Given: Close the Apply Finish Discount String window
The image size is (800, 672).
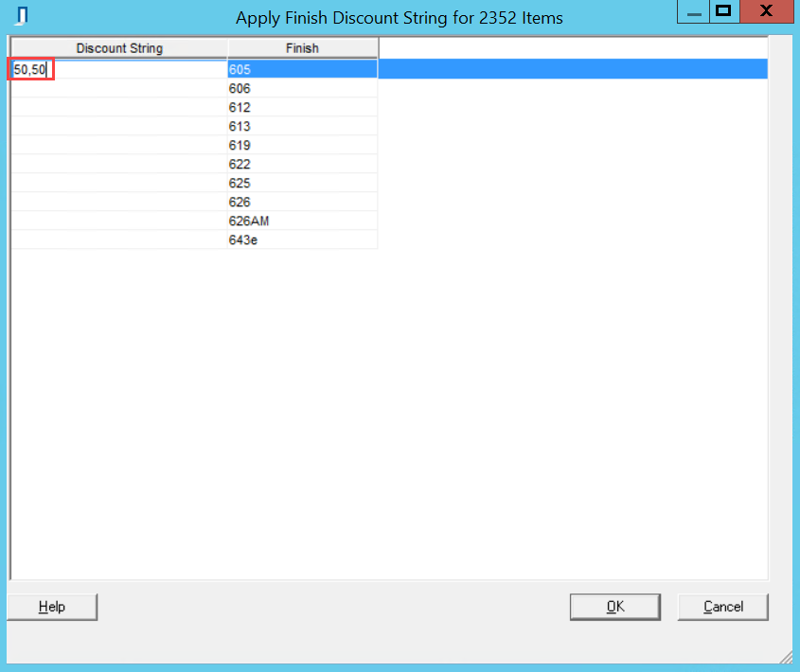Looking at the screenshot, I should [766, 11].
